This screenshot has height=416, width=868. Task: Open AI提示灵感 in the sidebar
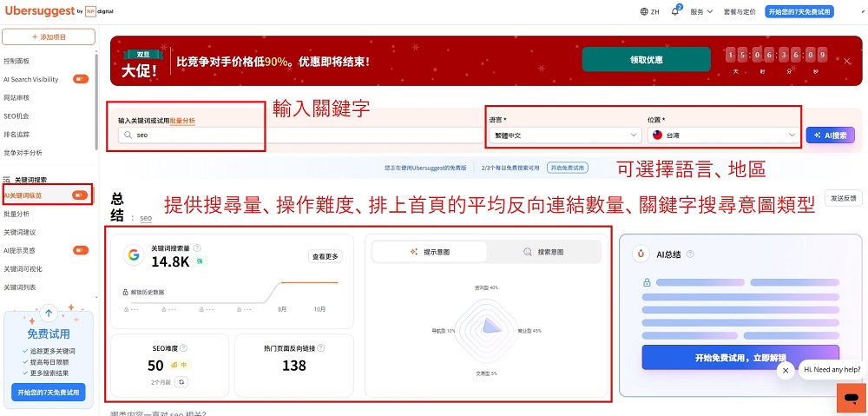(x=19, y=250)
